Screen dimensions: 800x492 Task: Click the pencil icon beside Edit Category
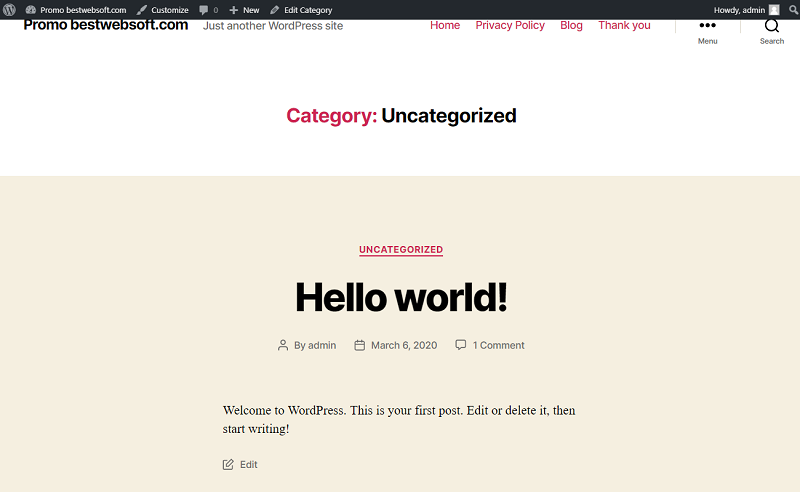[274, 10]
